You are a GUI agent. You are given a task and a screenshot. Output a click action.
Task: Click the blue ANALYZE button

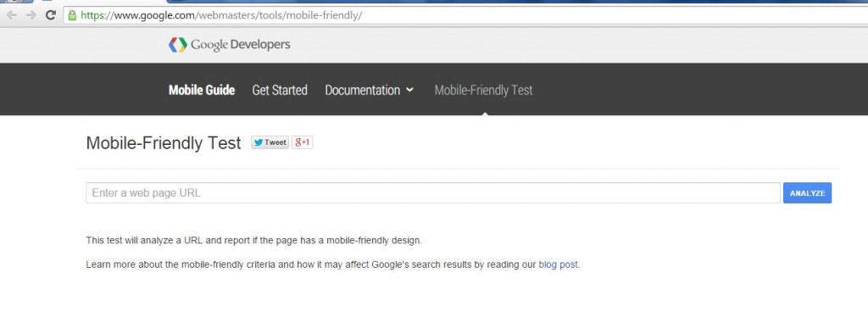click(x=807, y=193)
